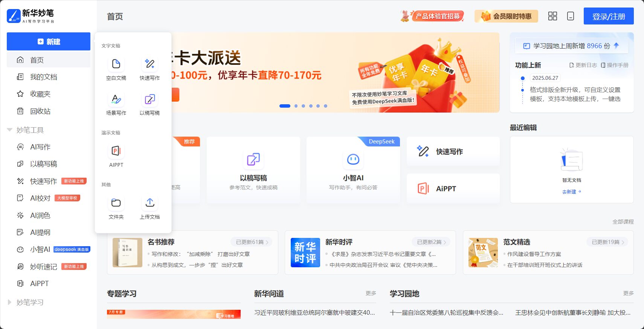
Task: Open article 从构思到成文,一步步"捏"出好文章
Action: (x=197, y=265)
